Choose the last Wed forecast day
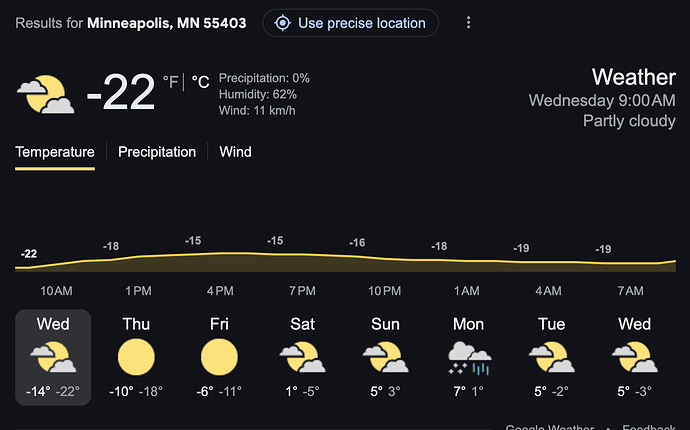This screenshot has width=690, height=430. click(x=635, y=357)
